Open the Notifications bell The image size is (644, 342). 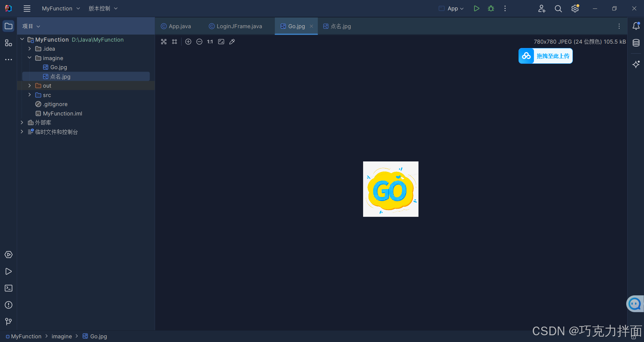[636, 26]
